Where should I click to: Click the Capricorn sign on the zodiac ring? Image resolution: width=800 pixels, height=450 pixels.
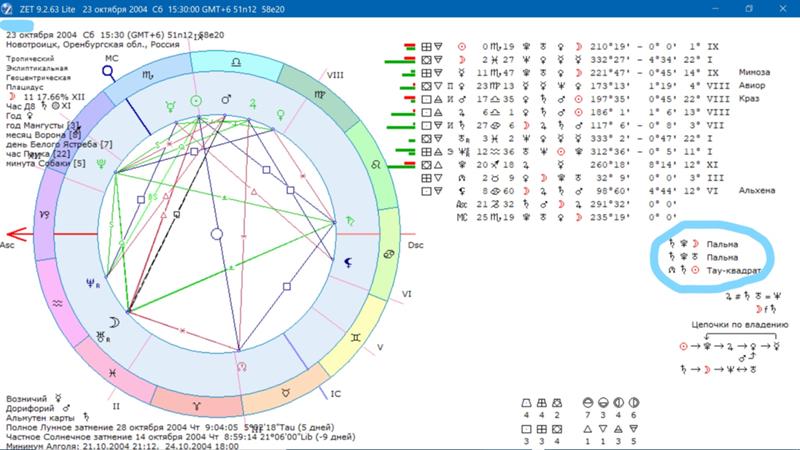pos(44,215)
